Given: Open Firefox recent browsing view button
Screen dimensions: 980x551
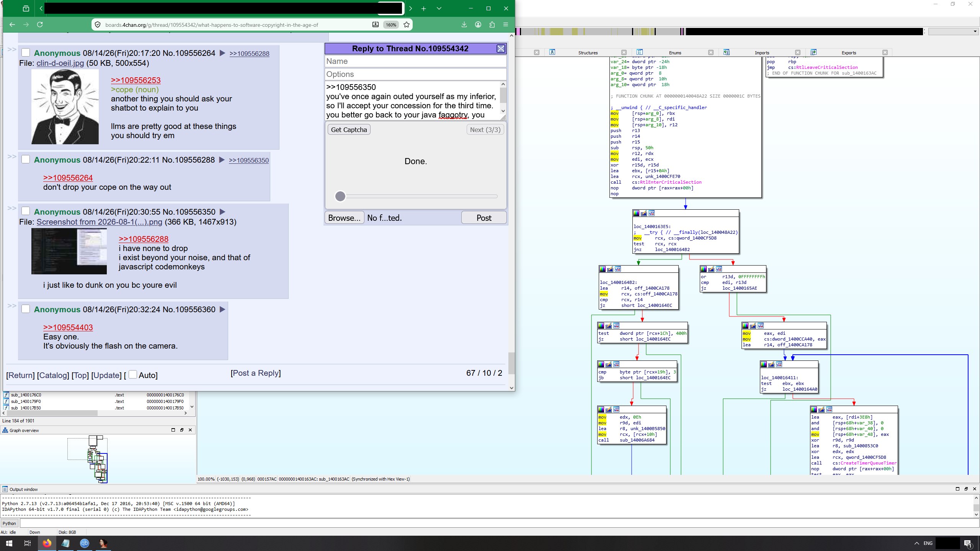Looking at the screenshot, I should pos(26,8).
